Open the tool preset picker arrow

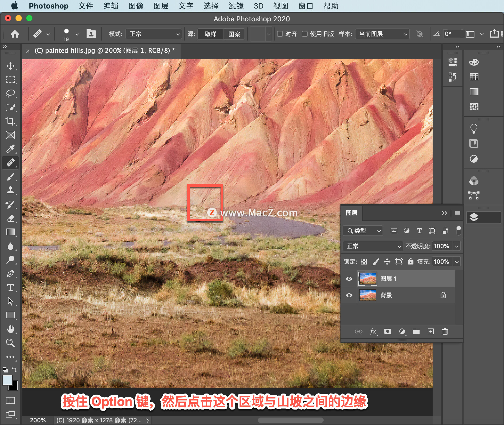[x=48, y=34]
